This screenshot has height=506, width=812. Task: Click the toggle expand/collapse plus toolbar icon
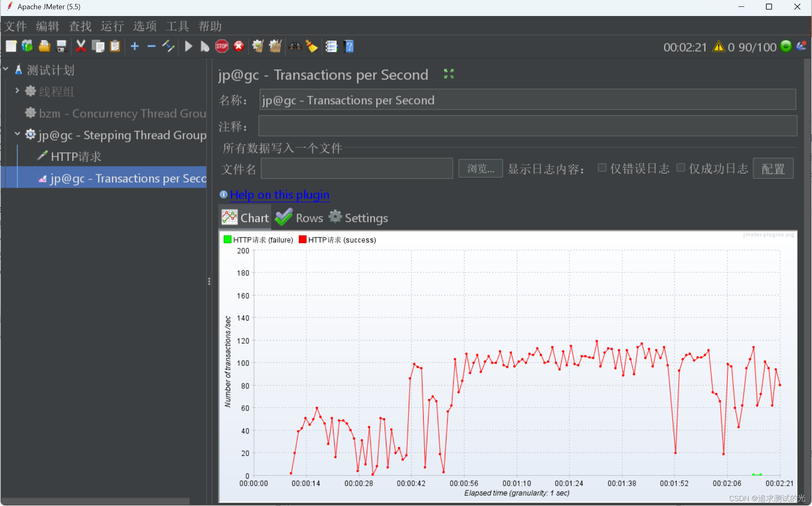tap(135, 46)
